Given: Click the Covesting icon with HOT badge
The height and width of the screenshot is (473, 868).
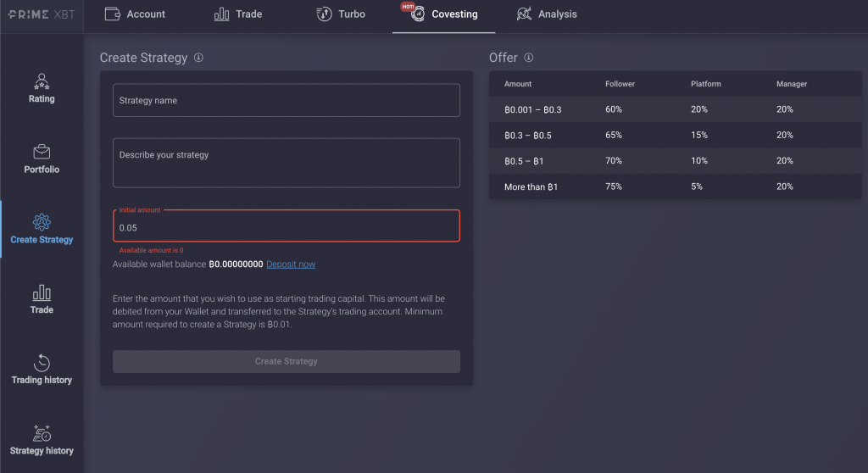Looking at the screenshot, I should 414,12.
